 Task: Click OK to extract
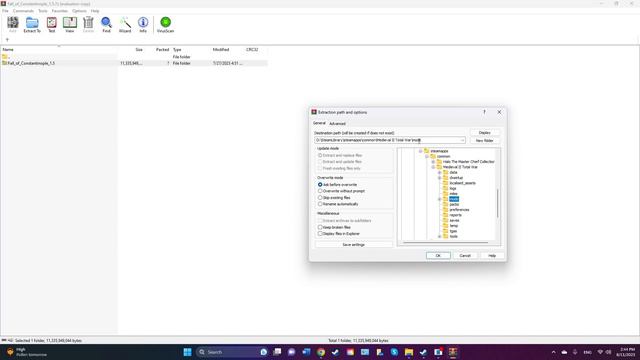click(438, 256)
